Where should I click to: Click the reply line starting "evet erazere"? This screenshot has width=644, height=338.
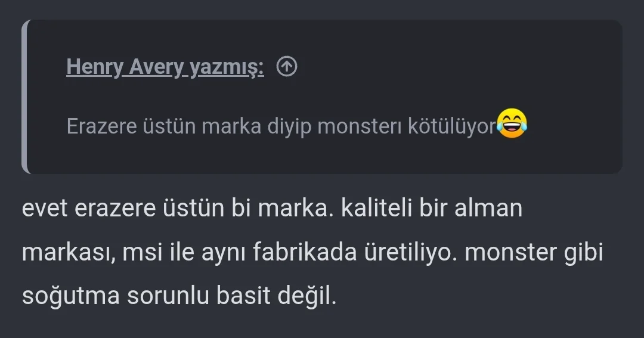click(x=271, y=209)
